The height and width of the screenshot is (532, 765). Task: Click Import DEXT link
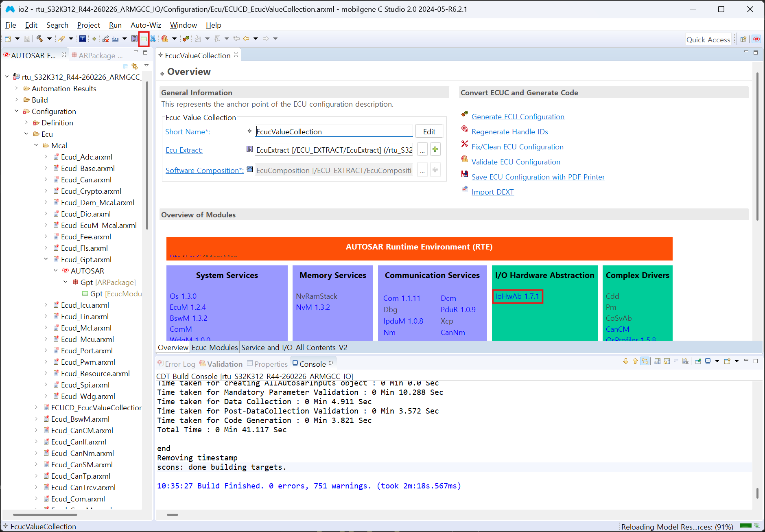[x=492, y=192]
